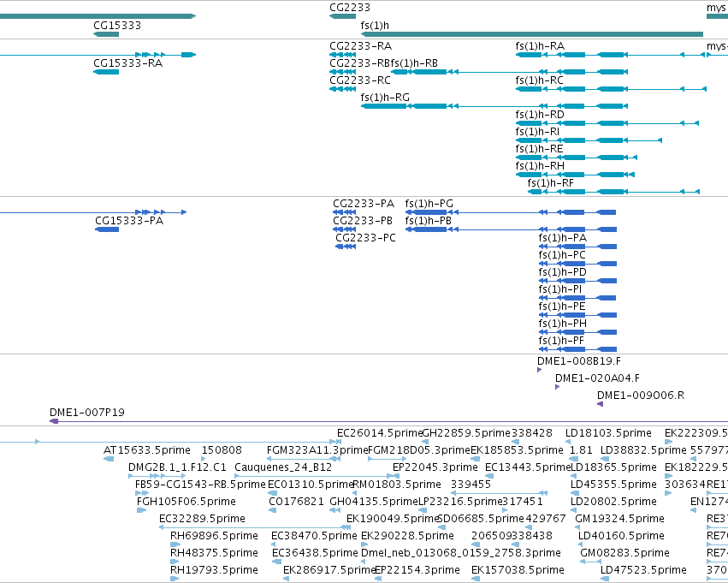The width and height of the screenshot is (728, 583).
Task: Open the LD18103.5prime EST label
Action: [x=608, y=433]
